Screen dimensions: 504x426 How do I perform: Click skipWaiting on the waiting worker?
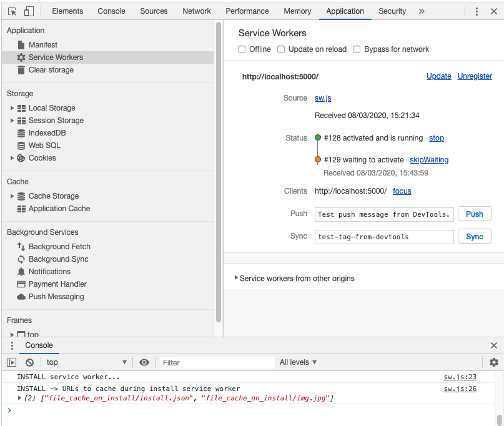[429, 159]
